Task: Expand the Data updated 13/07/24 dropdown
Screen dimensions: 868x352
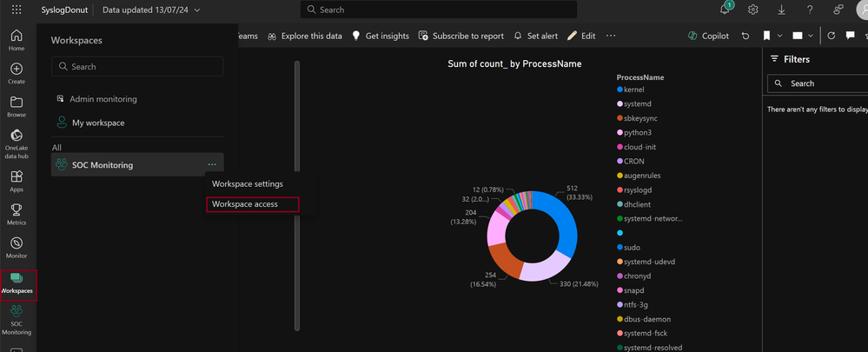Action: click(151, 10)
